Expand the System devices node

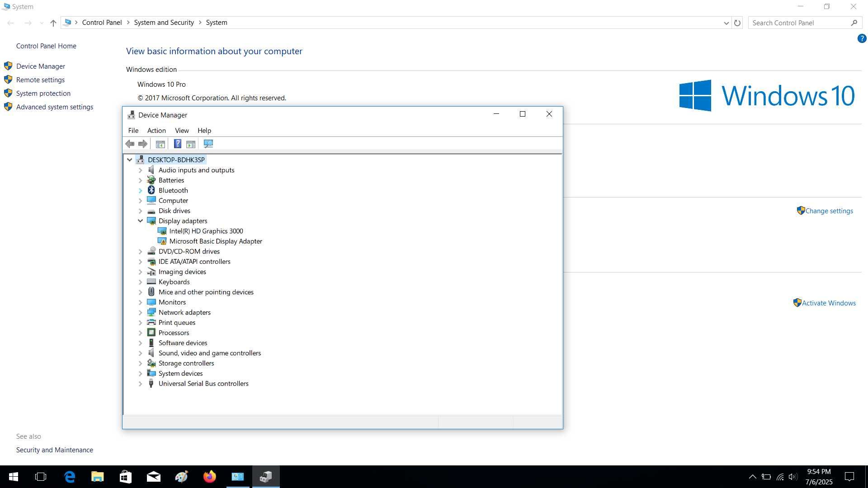coord(140,374)
